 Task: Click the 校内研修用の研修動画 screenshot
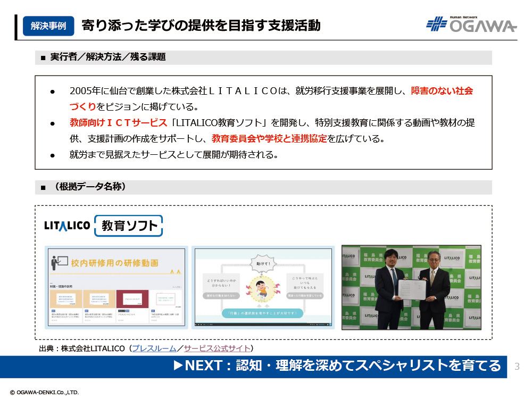117,287
